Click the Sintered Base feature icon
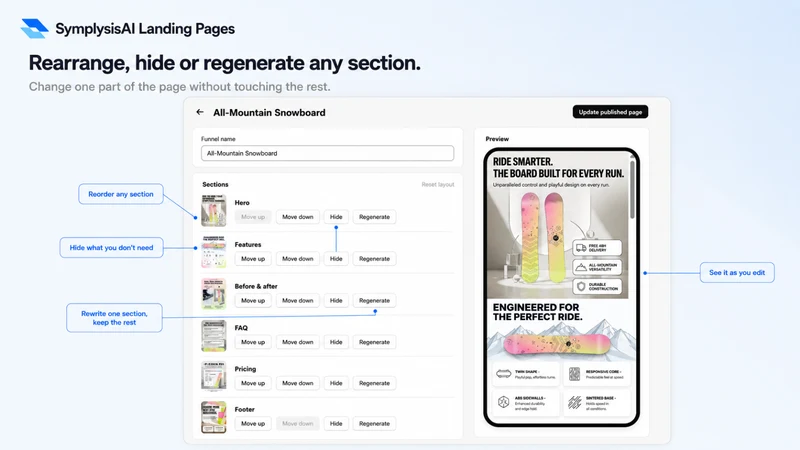The width and height of the screenshot is (800, 450). click(x=574, y=402)
